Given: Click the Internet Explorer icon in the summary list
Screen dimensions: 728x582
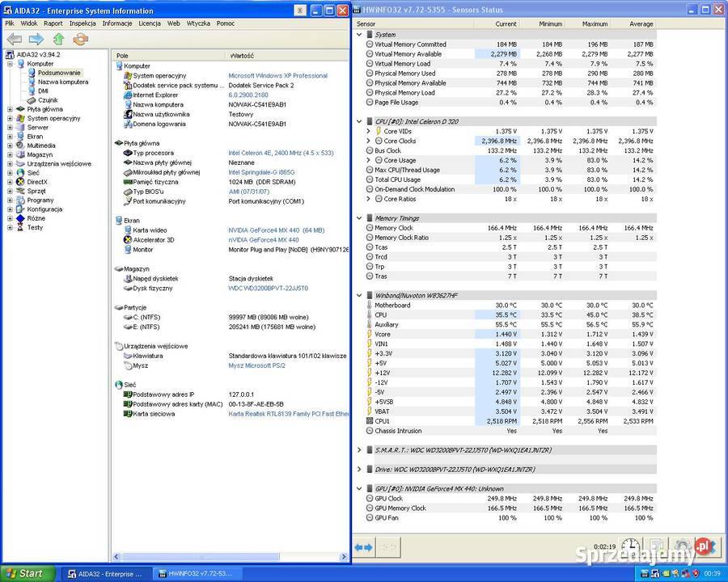Looking at the screenshot, I should point(129,93).
